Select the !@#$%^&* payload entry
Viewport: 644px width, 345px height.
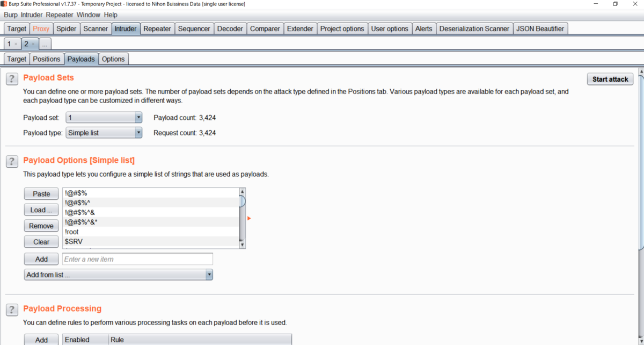click(x=151, y=222)
